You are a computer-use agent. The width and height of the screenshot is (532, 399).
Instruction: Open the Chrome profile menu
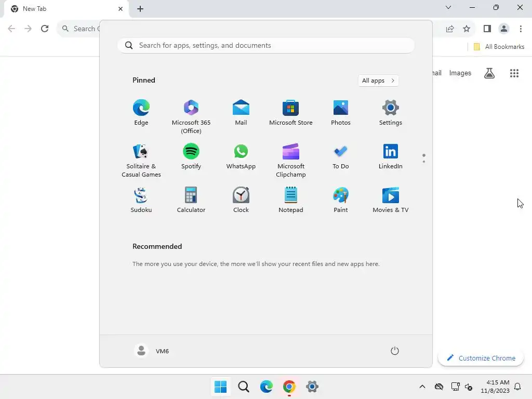504,29
